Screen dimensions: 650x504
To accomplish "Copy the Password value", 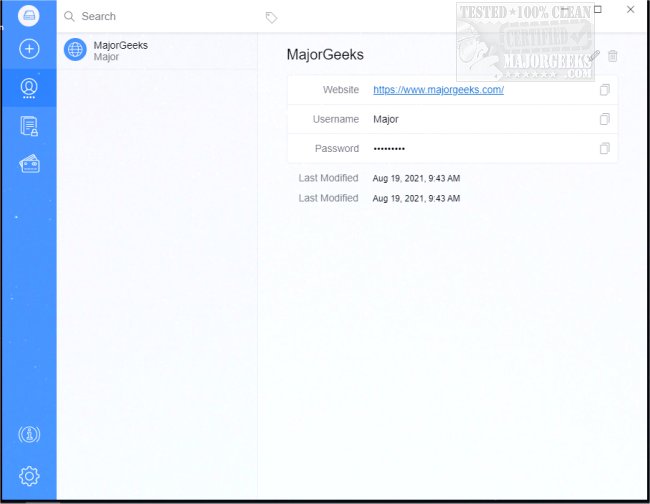I will tap(605, 148).
